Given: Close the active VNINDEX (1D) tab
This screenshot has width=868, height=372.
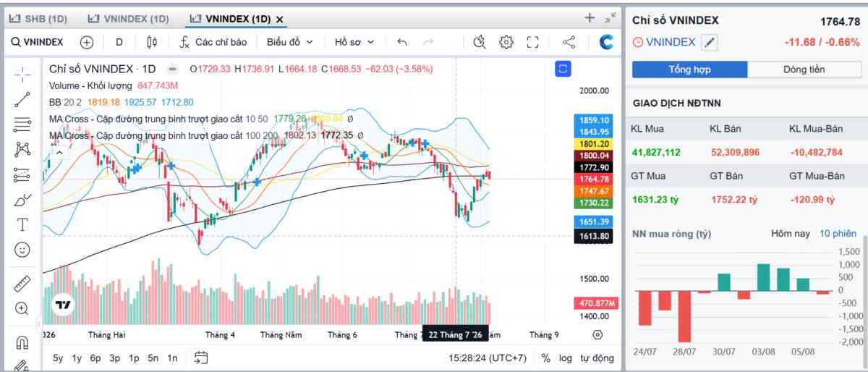Looking at the screenshot, I should coord(280,19).
